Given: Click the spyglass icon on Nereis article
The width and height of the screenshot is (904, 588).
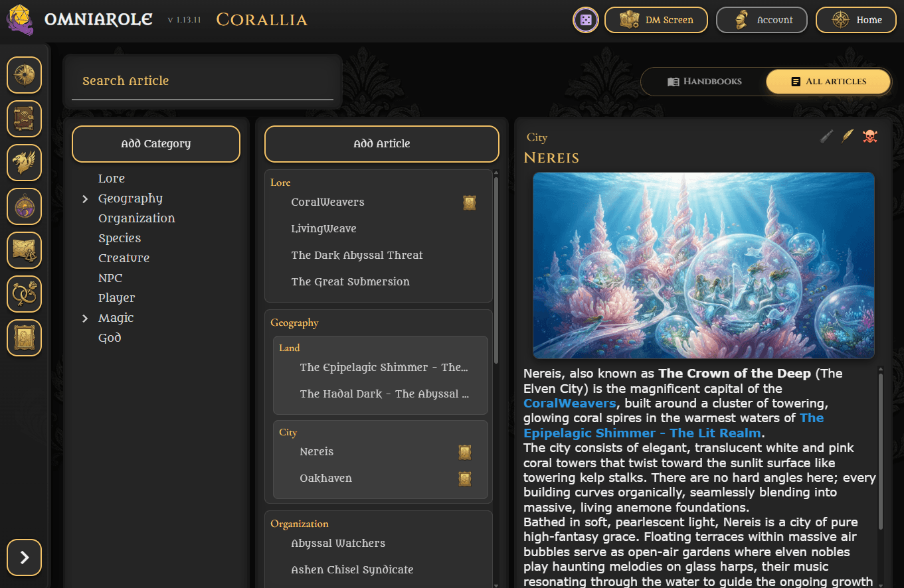Looking at the screenshot, I should click(827, 137).
